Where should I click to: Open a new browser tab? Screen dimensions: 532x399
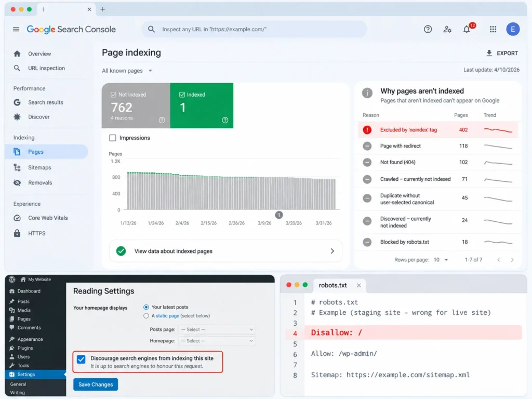102,9
